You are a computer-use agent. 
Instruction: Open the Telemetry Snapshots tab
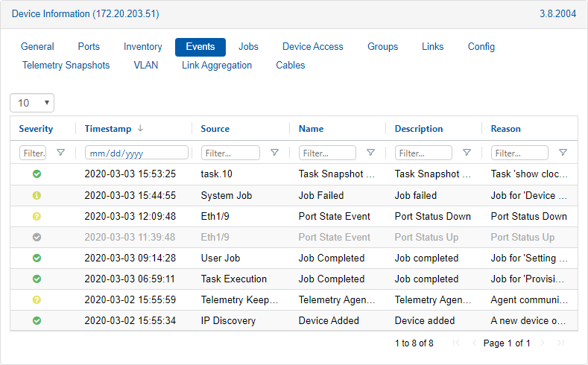[66, 66]
